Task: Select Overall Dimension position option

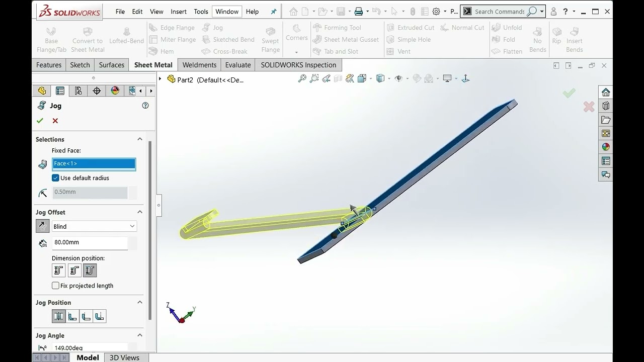Action: (x=90, y=270)
